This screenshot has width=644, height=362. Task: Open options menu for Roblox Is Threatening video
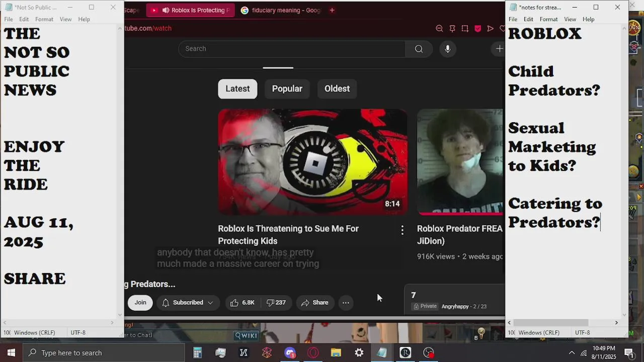pyautogui.click(x=402, y=230)
